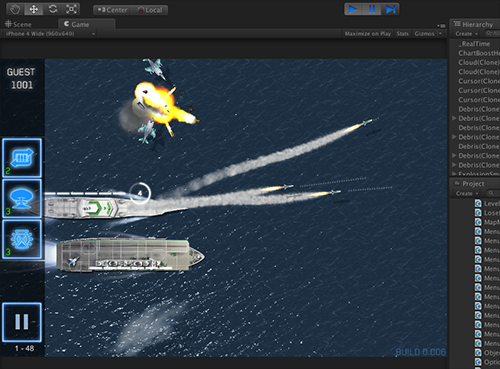Click Unity icon beside Obje asset
The height and width of the screenshot is (369, 500).
click(478, 352)
